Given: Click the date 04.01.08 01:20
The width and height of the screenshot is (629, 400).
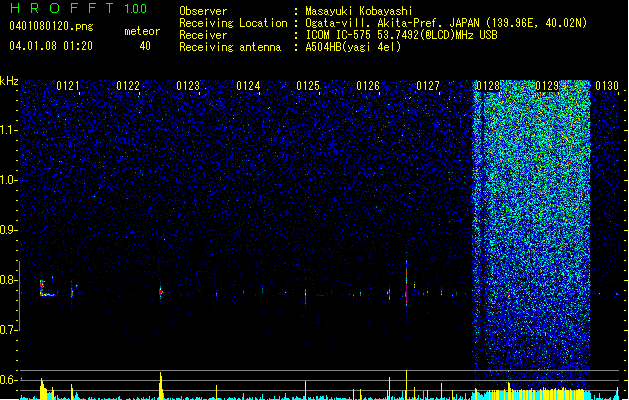Looking at the screenshot, I should click(x=51, y=45).
